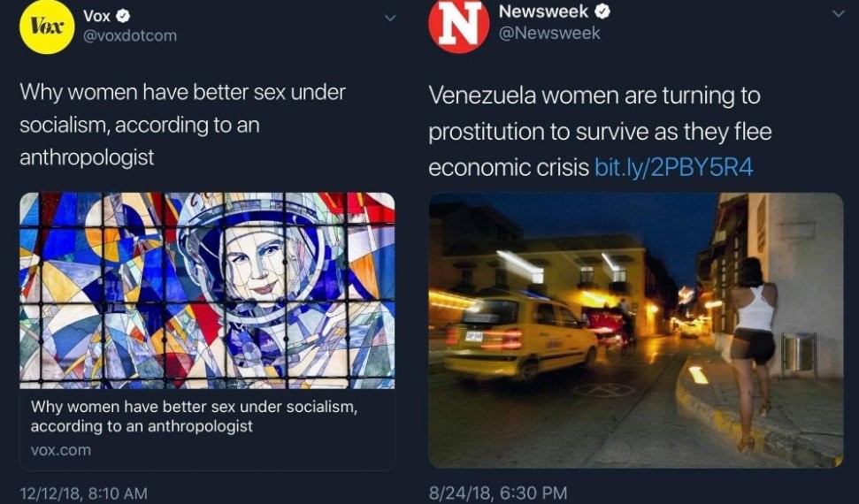Expand the Vox tweet options chevron
The height and width of the screenshot is (504, 859).
tap(389, 17)
